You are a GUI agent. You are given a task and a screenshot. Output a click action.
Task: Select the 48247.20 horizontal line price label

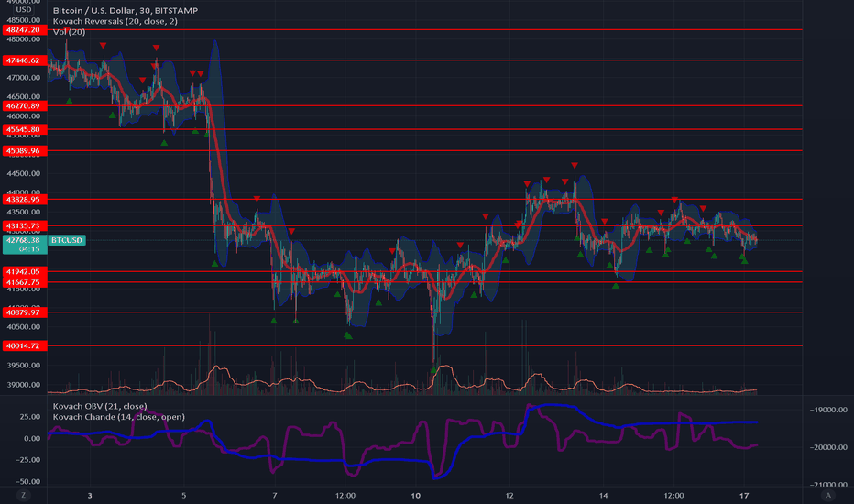(x=25, y=30)
